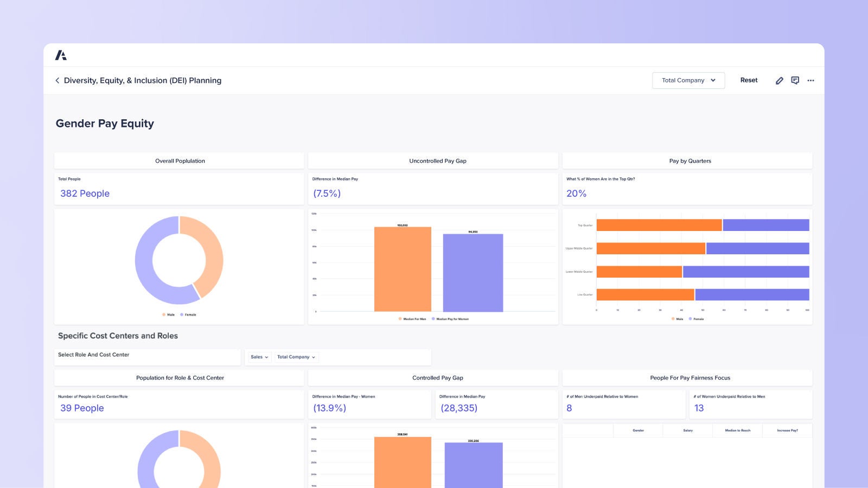Click the Anaplan logo at top left
This screenshot has height=488, width=868.
click(61, 55)
